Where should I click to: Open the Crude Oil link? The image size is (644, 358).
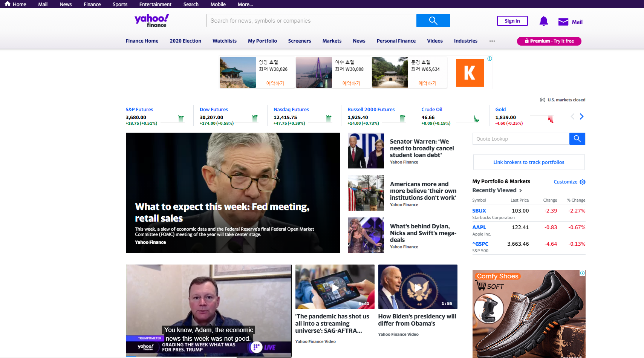pos(432,110)
